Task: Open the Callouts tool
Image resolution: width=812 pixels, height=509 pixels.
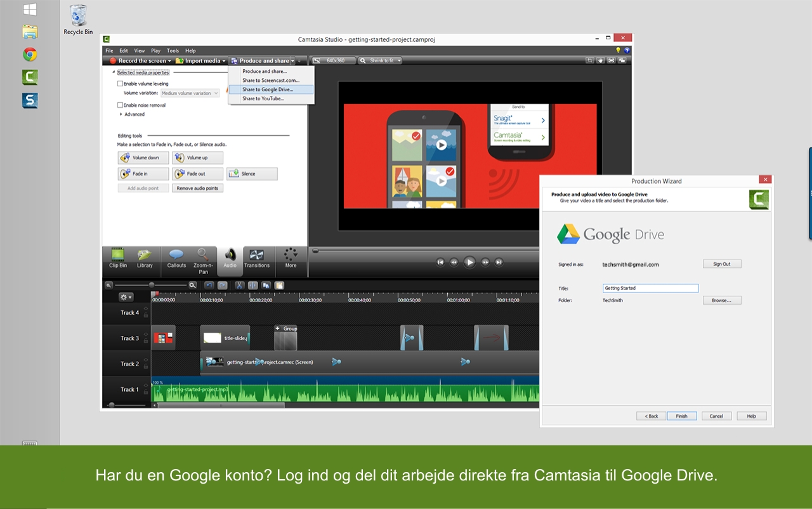Action: [x=176, y=258]
